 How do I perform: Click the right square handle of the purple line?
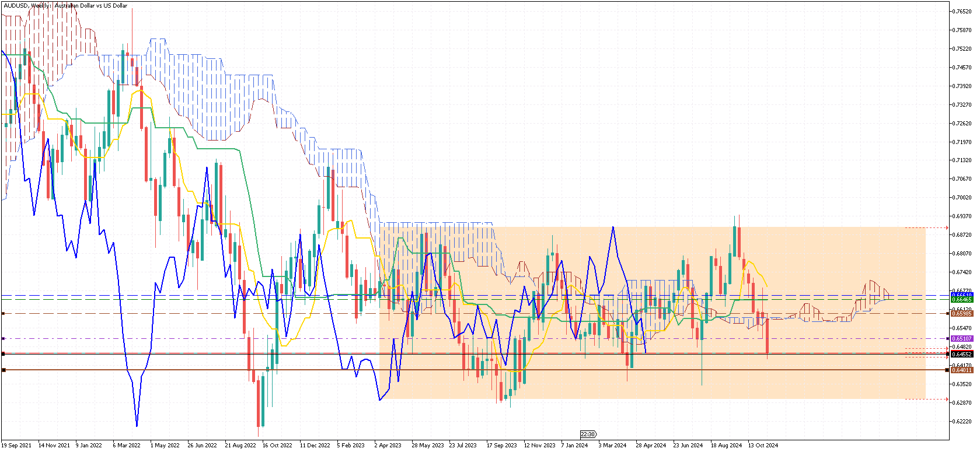tap(947, 338)
